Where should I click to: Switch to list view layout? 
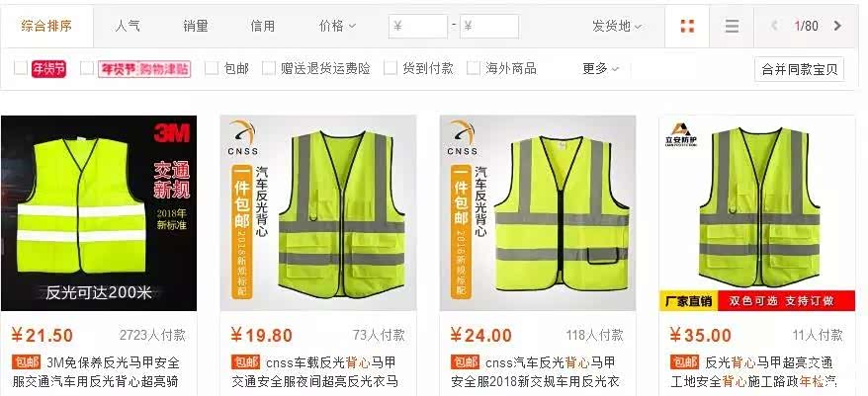pos(732,26)
